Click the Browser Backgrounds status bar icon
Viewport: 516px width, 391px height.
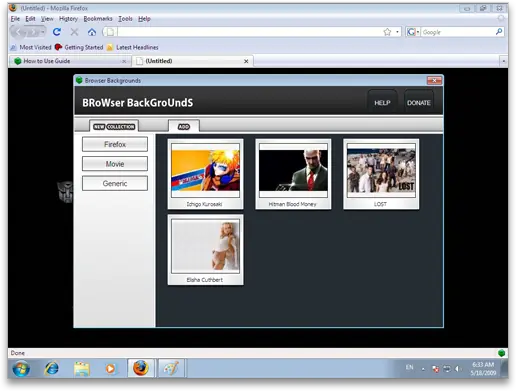pos(501,353)
